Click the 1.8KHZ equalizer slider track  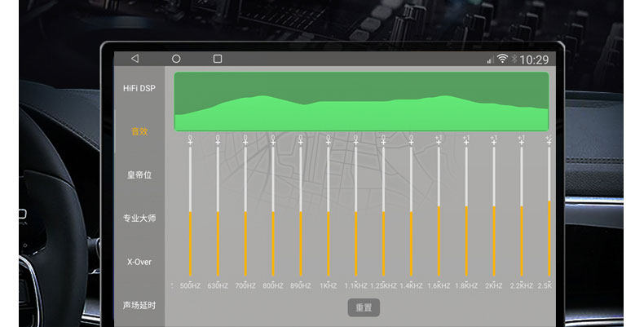pyautogui.click(x=466, y=211)
